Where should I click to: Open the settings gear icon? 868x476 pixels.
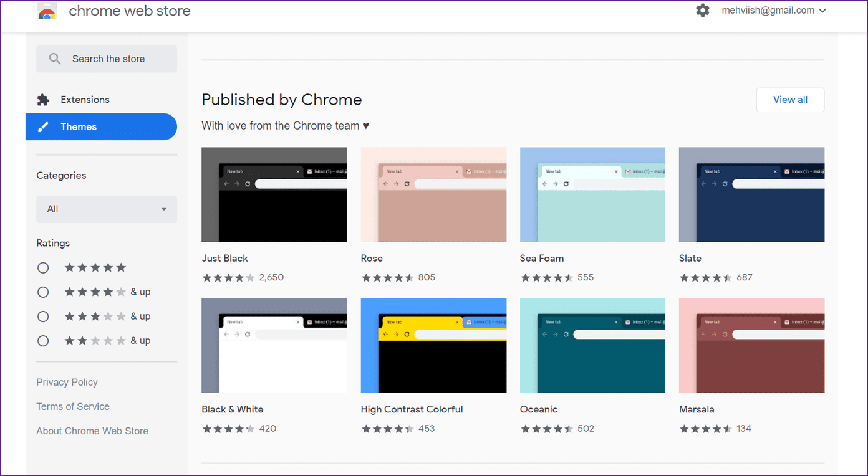(703, 11)
